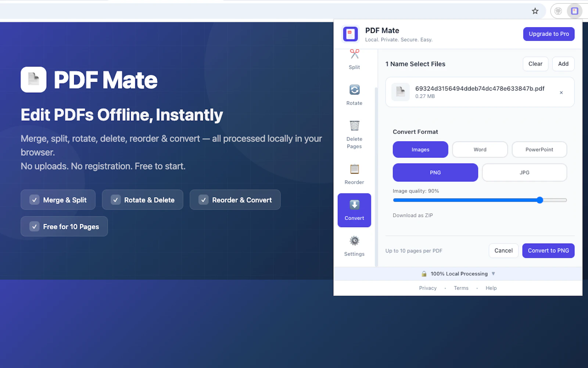Remove the PDF file from list

click(561, 92)
